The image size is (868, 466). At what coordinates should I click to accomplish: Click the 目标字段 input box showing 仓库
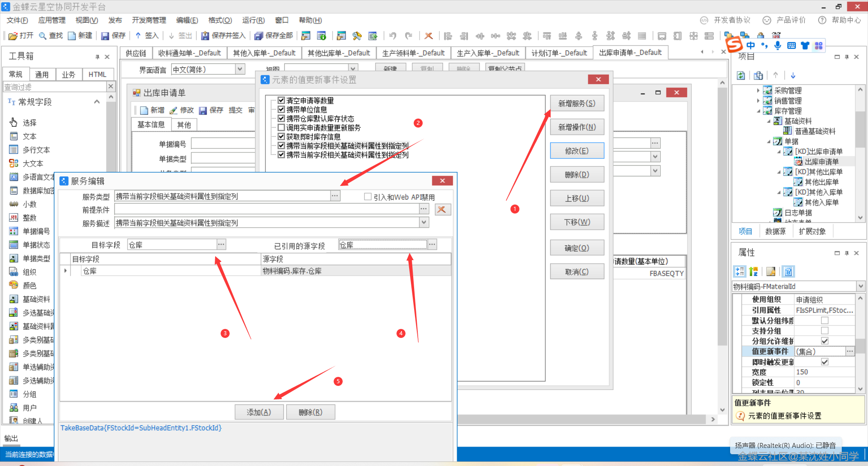click(x=172, y=245)
